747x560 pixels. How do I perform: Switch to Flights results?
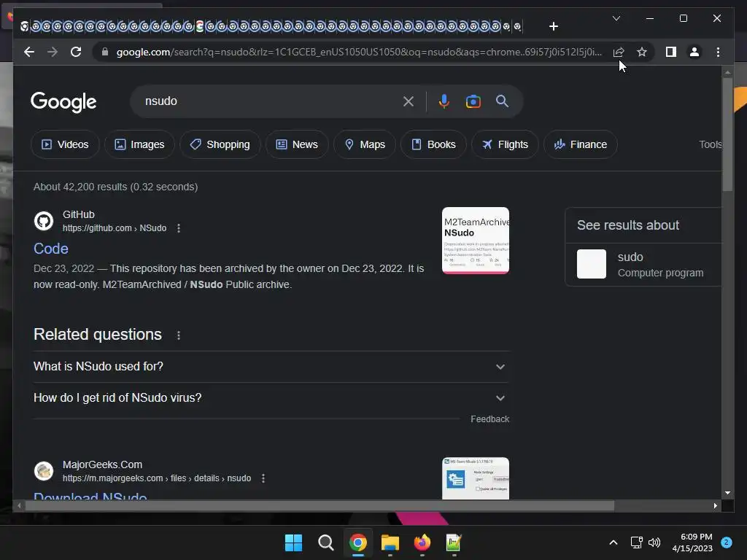tap(505, 144)
